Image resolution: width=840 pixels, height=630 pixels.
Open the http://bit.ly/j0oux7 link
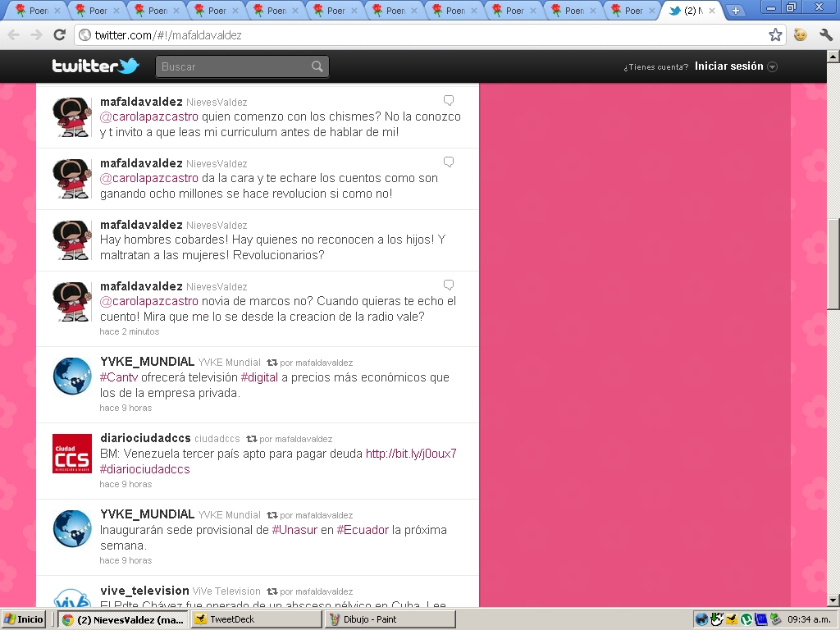pos(411,454)
